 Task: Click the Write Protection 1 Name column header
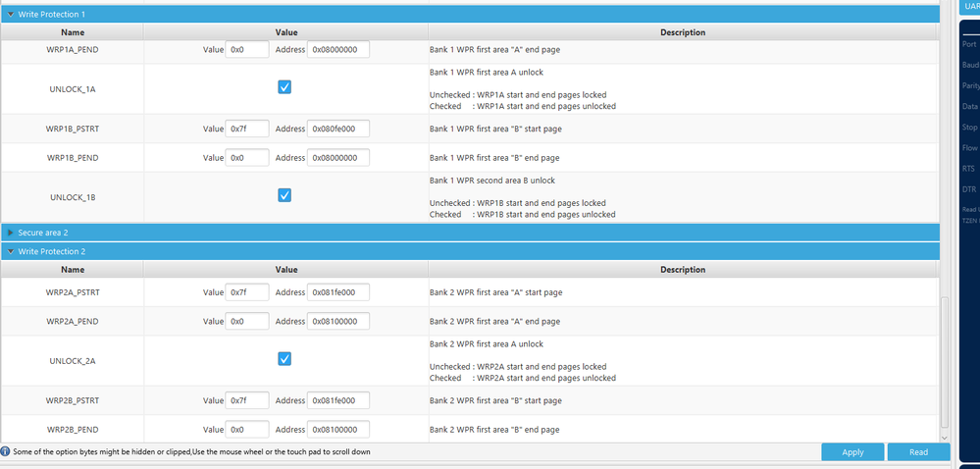pyautogui.click(x=73, y=32)
